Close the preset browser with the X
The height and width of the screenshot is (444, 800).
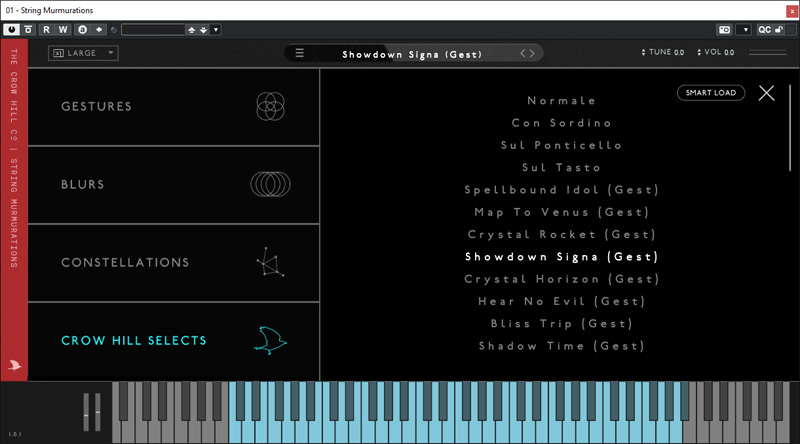tap(766, 93)
